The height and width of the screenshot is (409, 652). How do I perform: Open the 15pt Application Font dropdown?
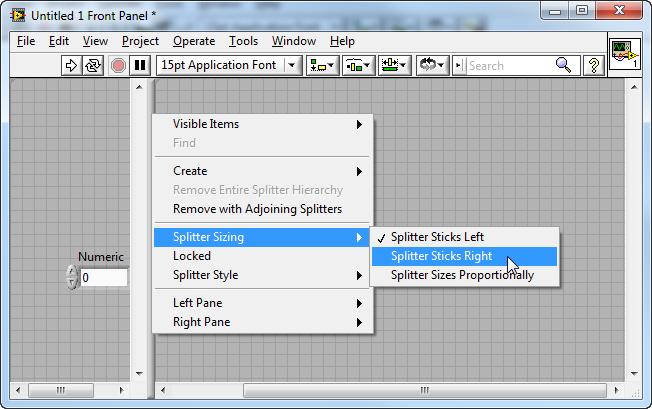(x=229, y=65)
